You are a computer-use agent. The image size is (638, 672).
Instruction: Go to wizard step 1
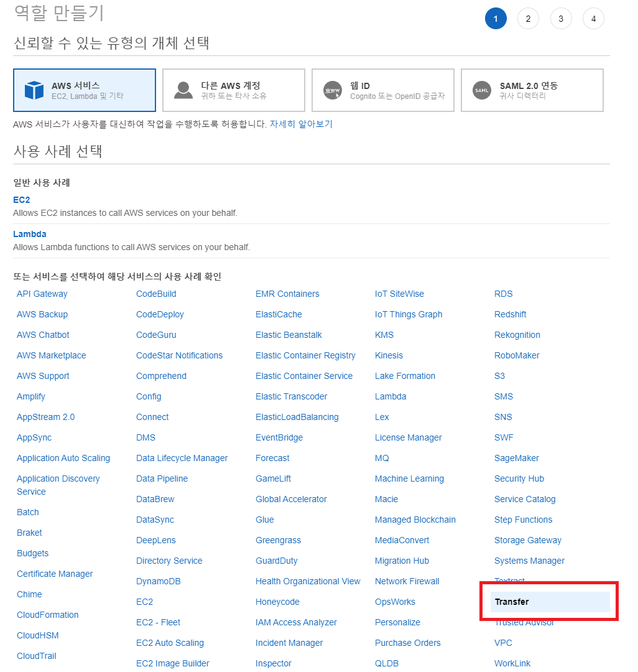pos(496,19)
